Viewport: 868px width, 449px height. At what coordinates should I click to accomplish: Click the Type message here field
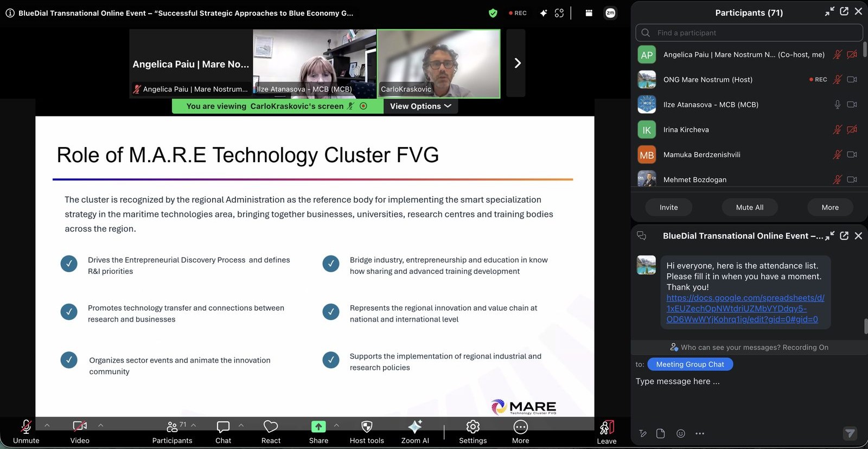point(749,381)
